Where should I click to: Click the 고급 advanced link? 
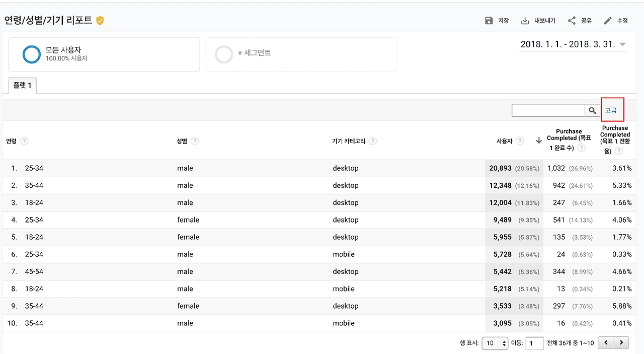(611, 110)
